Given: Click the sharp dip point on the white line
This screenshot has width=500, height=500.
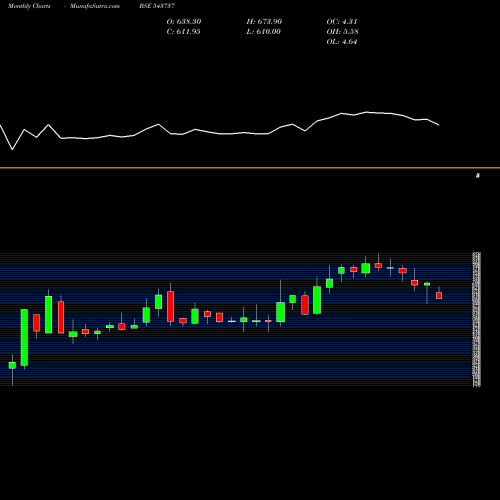Looking at the screenshot, I should (13, 149).
